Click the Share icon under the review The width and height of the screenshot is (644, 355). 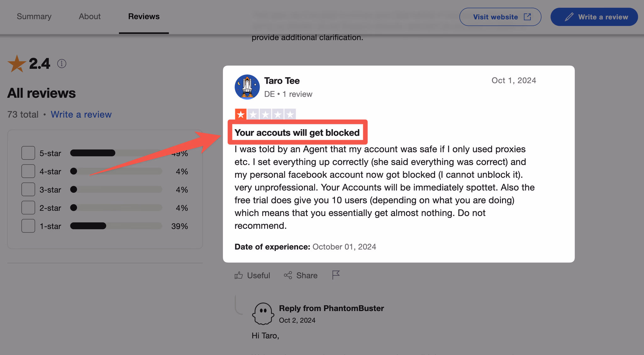tap(288, 275)
